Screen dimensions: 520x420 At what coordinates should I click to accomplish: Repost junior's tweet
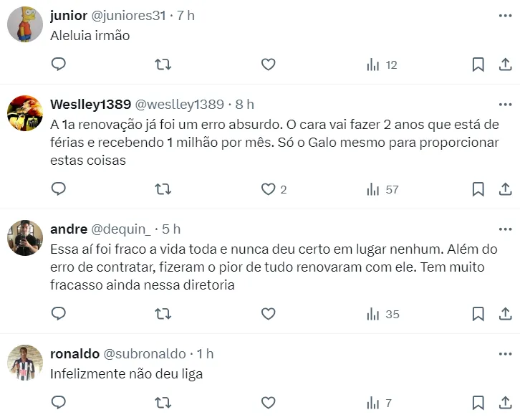[163, 65]
